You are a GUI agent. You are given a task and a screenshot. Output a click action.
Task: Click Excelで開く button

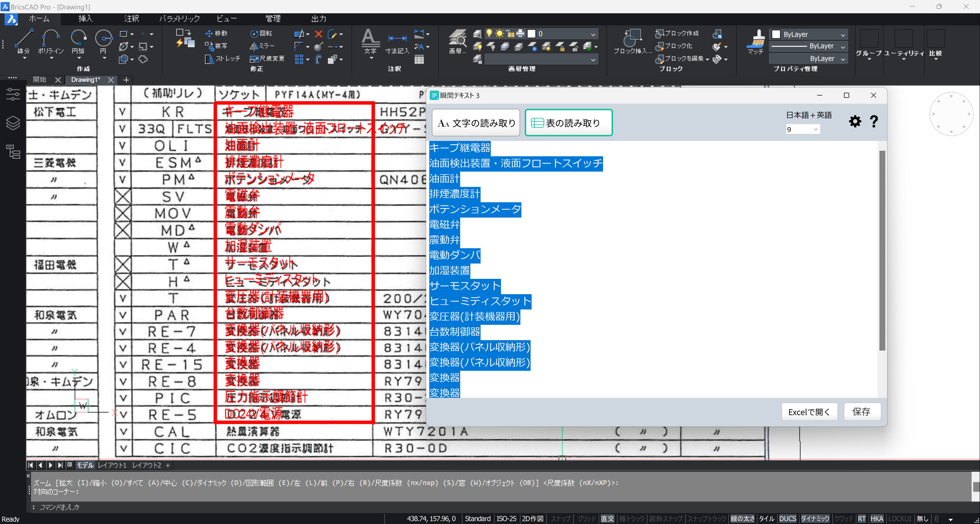(809, 412)
